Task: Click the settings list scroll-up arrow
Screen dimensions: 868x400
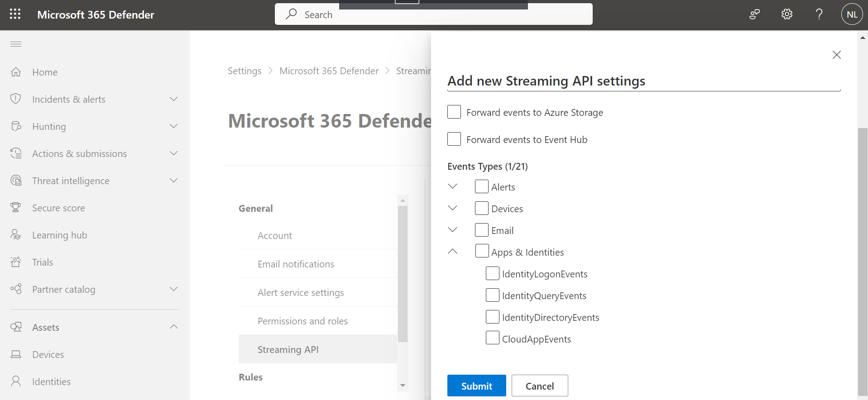Action: (403, 200)
